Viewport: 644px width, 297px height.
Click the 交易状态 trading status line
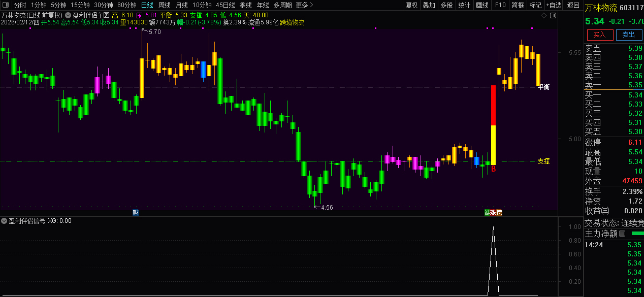[x=614, y=223]
